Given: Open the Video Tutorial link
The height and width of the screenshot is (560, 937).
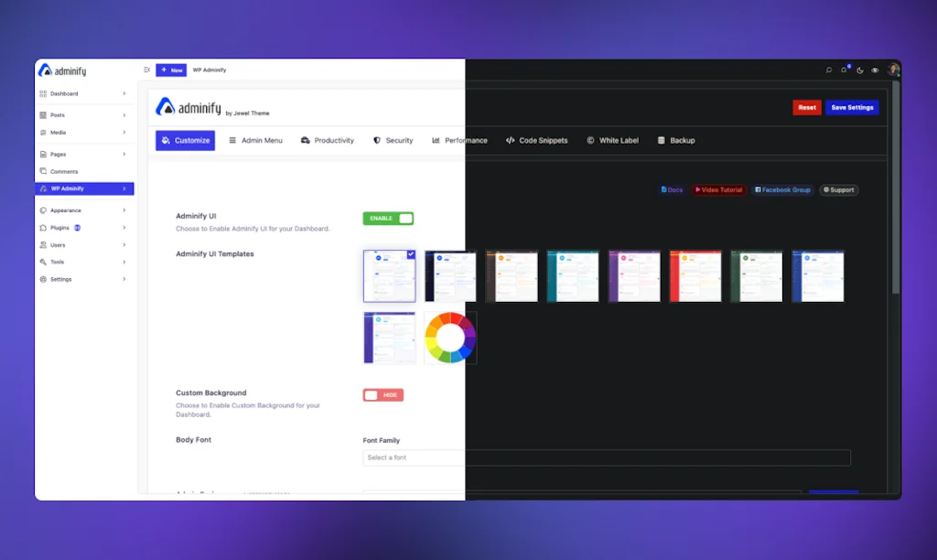Looking at the screenshot, I should (719, 190).
